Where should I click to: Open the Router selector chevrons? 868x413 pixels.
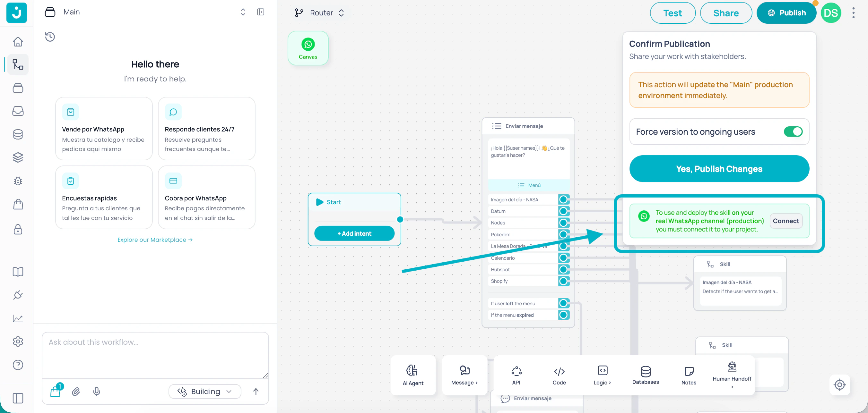click(x=341, y=13)
